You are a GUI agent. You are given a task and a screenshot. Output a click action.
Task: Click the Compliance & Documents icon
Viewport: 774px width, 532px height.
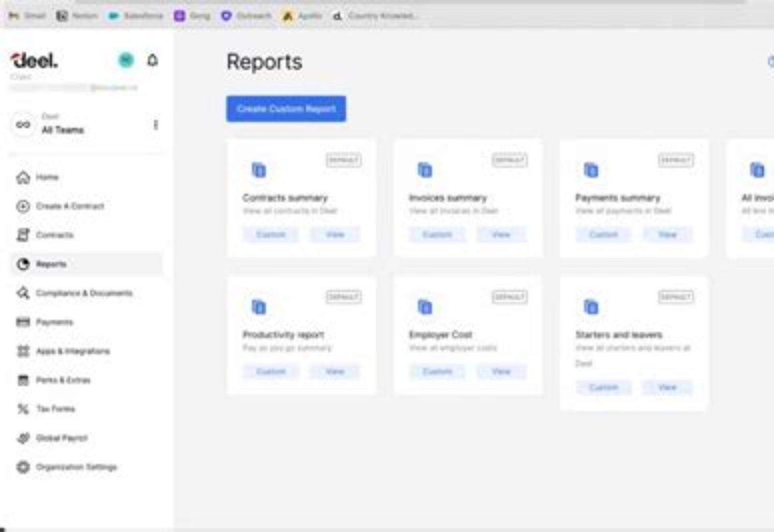(23, 293)
